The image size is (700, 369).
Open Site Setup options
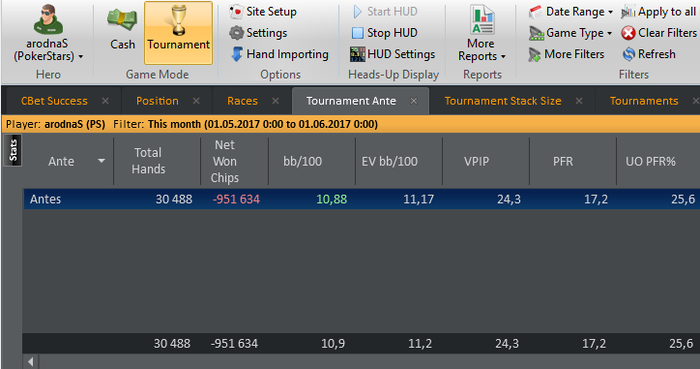[263, 12]
